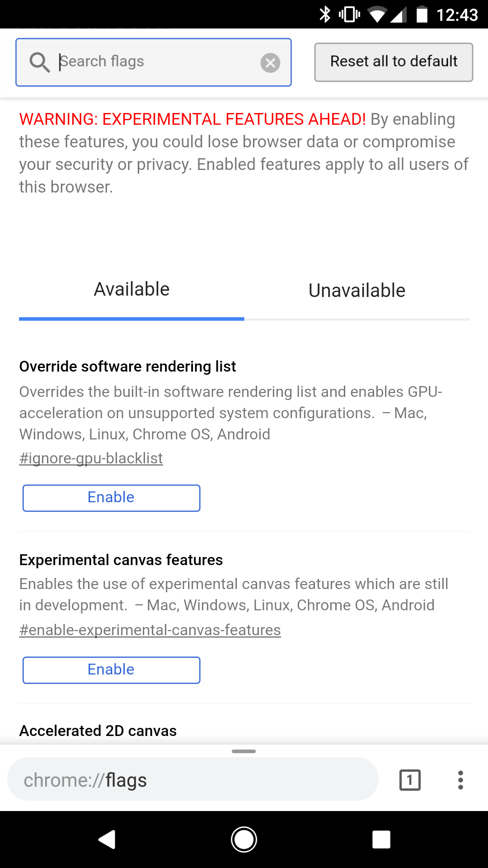The width and height of the screenshot is (488, 868).
Task: Switch to the Unavailable tab
Action: pos(357,291)
